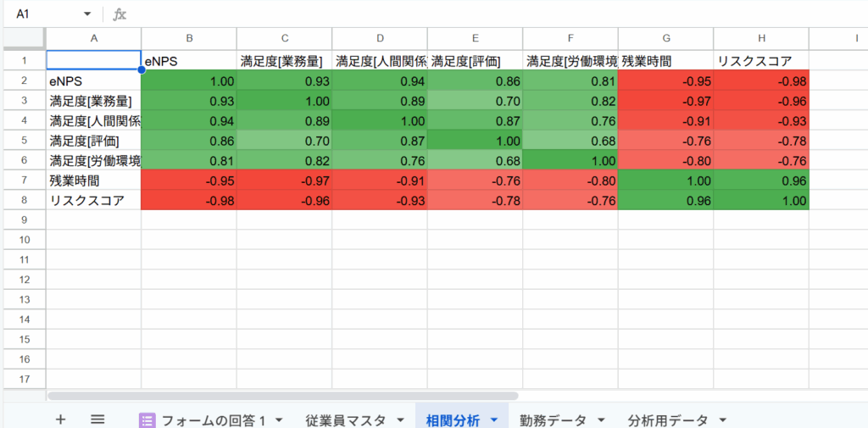
Task: Click cell H8 with value 1.00
Action: tap(761, 200)
